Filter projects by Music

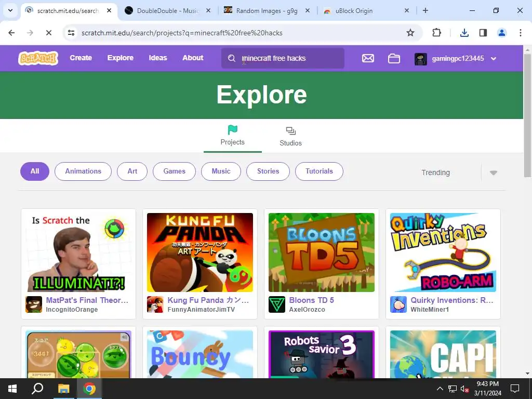(x=221, y=171)
